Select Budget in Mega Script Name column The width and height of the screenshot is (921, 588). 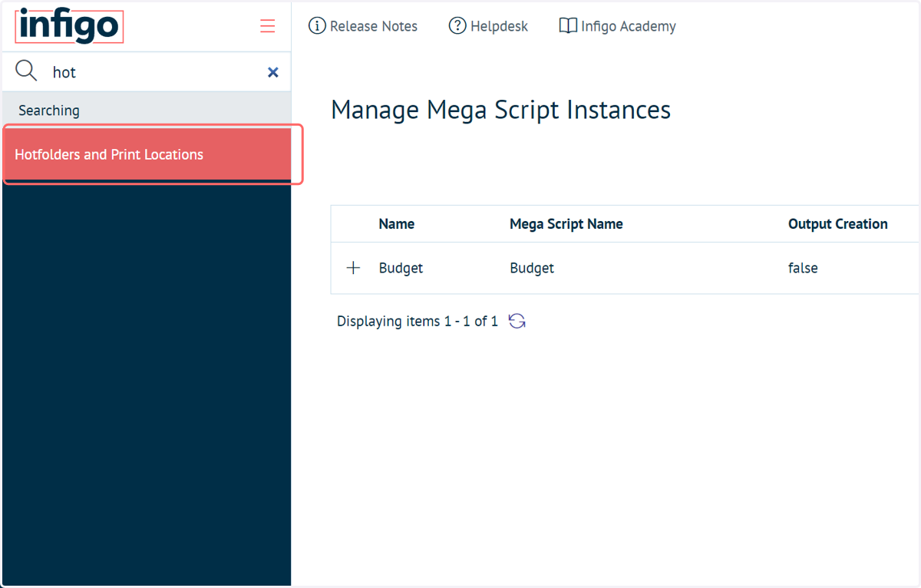click(x=532, y=268)
